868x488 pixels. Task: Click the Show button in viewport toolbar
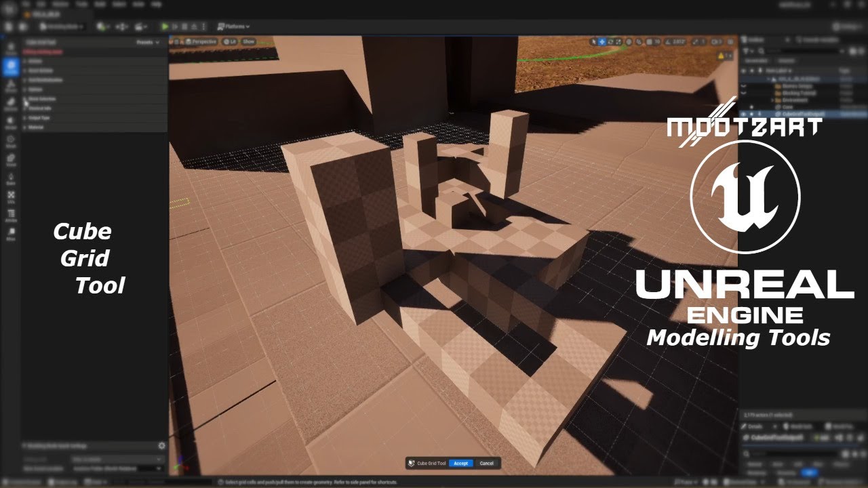(x=248, y=41)
